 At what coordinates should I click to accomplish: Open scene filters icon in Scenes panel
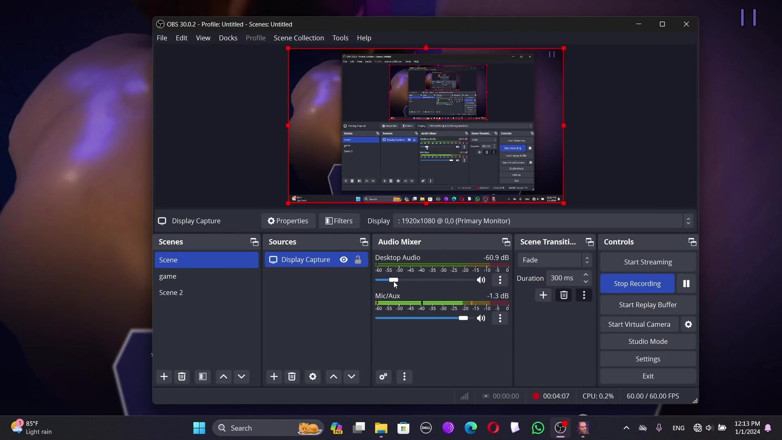click(202, 377)
